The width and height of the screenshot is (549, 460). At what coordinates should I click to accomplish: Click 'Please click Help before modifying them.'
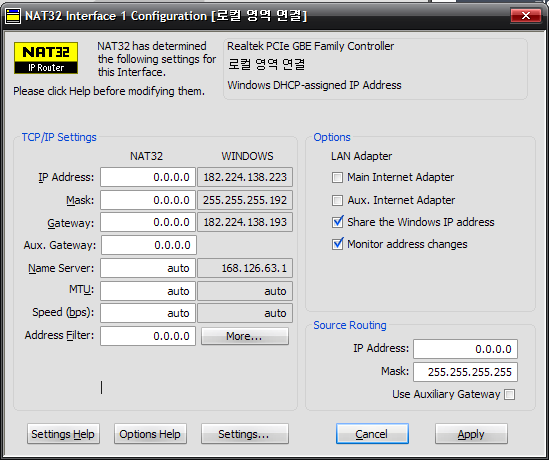coord(109,91)
